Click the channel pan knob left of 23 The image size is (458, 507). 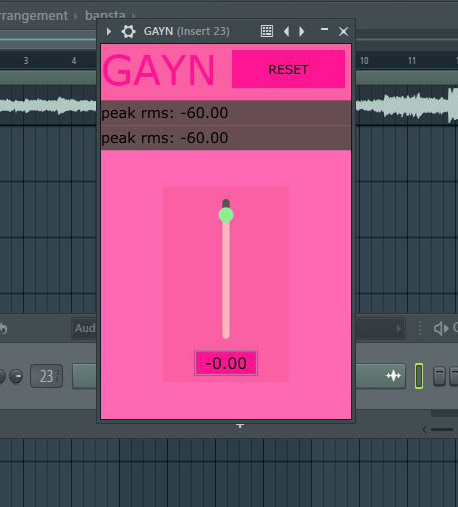(16, 376)
